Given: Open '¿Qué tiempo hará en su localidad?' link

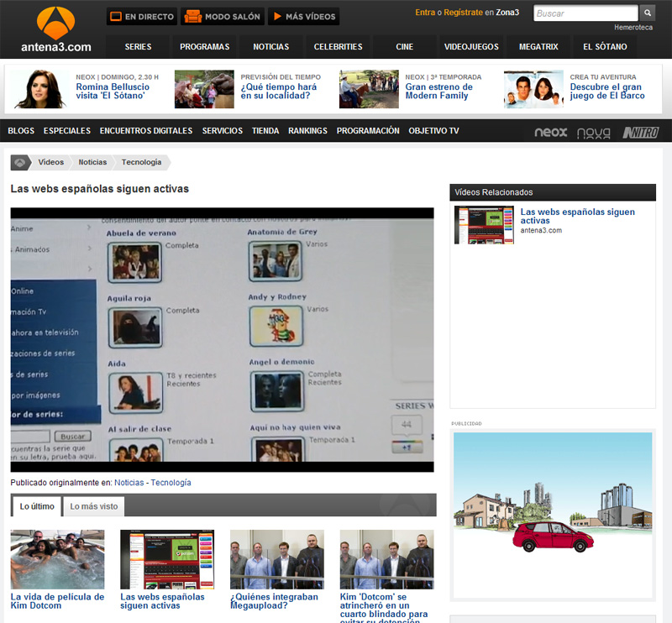Looking at the screenshot, I should pyautogui.click(x=279, y=92).
